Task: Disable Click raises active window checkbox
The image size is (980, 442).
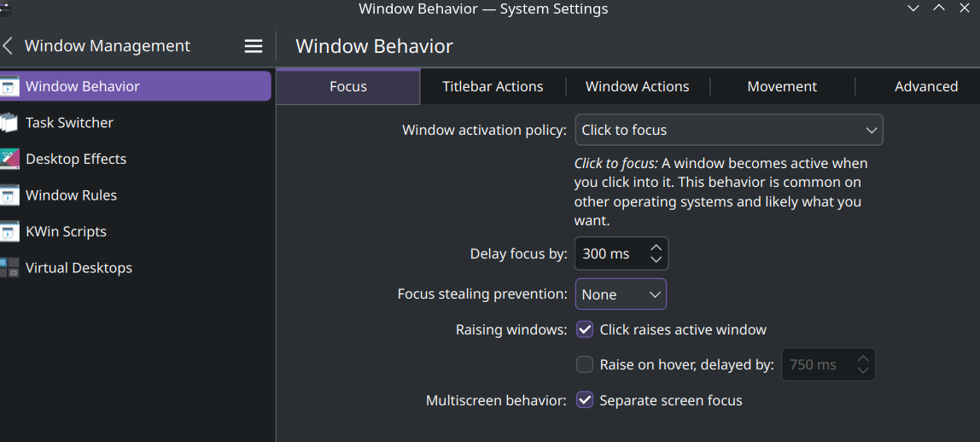Action: 585,329
